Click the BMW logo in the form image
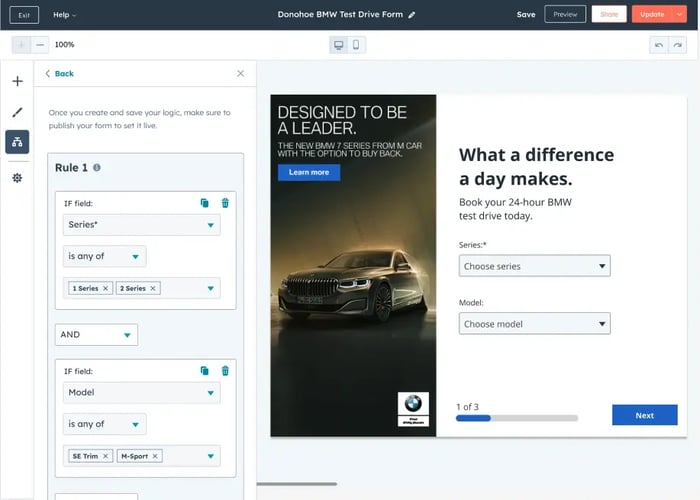 (413, 409)
